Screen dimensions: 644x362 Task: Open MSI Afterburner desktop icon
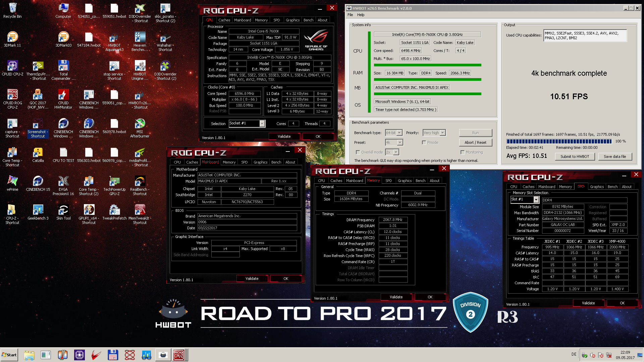140,128
